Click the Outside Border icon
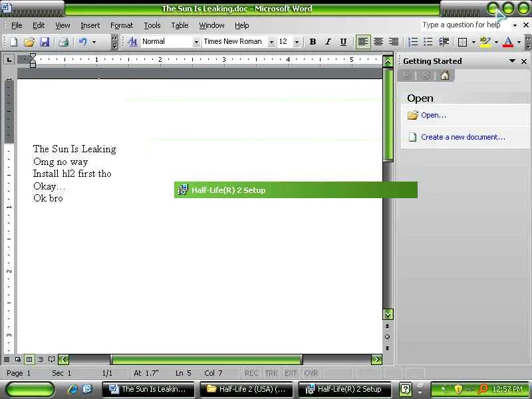Image resolution: width=532 pixels, height=399 pixels. point(462,42)
